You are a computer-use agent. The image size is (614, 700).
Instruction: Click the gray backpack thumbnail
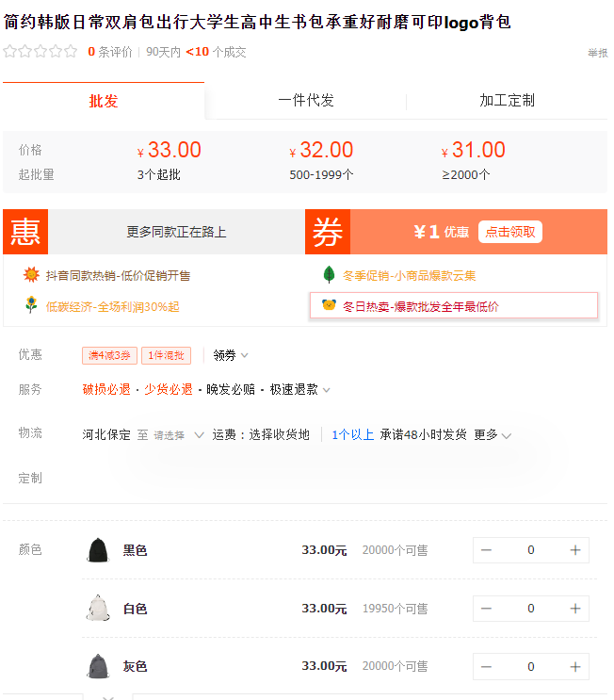(98, 666)
